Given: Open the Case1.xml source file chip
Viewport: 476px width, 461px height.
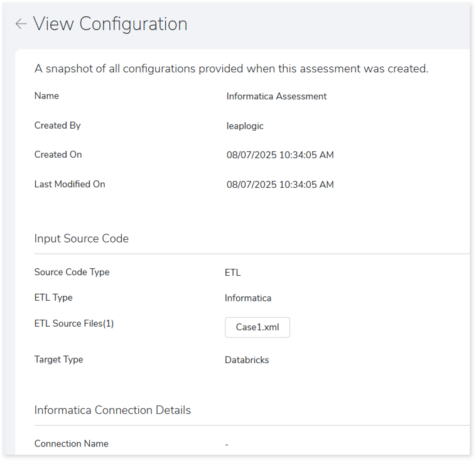Looking at the screenshot, I should pos(257,327).
